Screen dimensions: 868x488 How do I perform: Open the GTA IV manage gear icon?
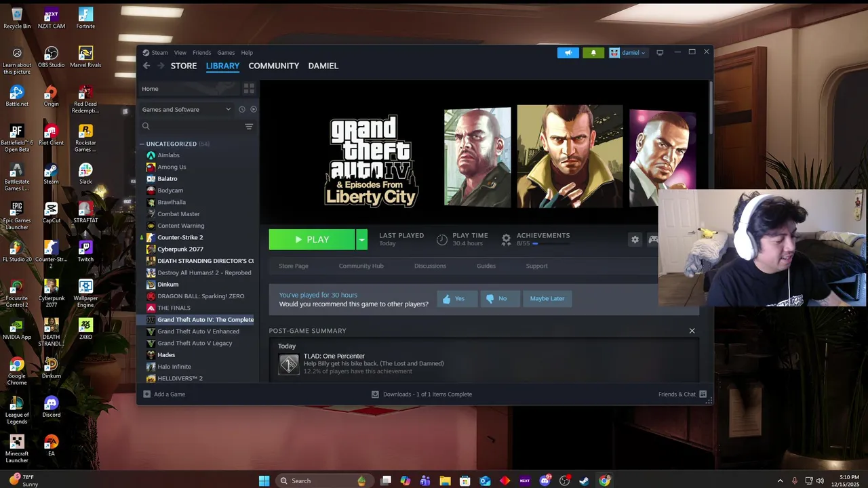click(x=635, y=239)
